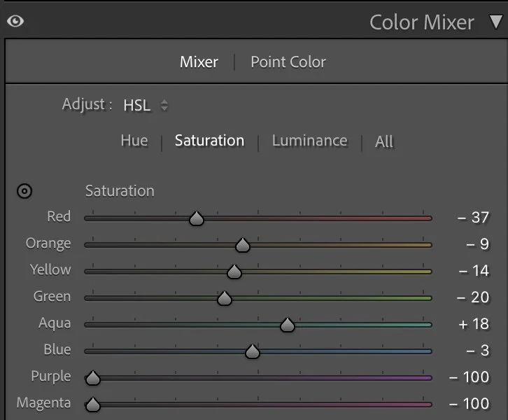This screenshot has width=508, height=420.
Task: Click the Aqua slider label
Action: [x=55, y=323]
